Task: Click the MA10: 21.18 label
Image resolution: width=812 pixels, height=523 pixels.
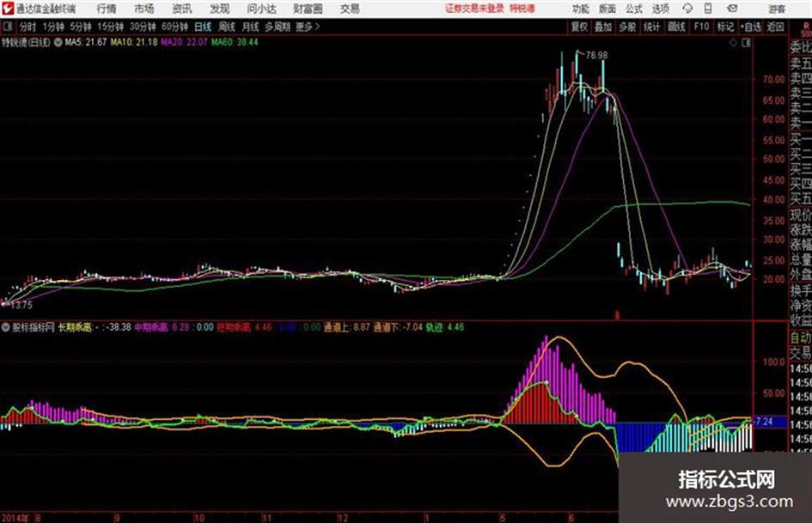Action: (133, 42)
